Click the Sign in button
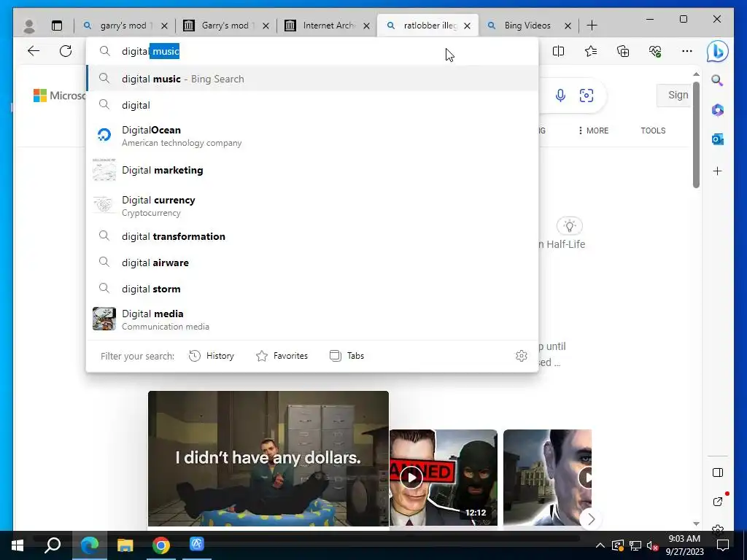The width and height of the screenshot is (747, 560). pyautogui.click(x=673, y=96)
